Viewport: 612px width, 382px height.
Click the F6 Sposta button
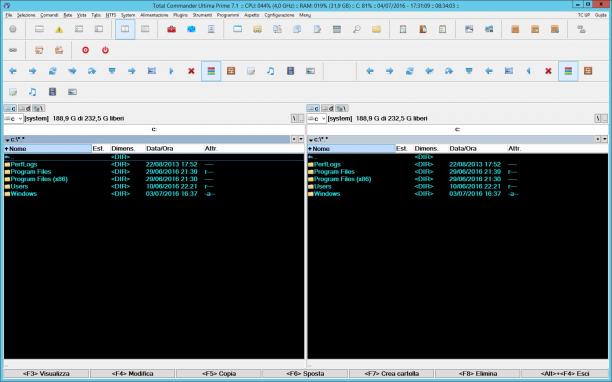(305, 373)
